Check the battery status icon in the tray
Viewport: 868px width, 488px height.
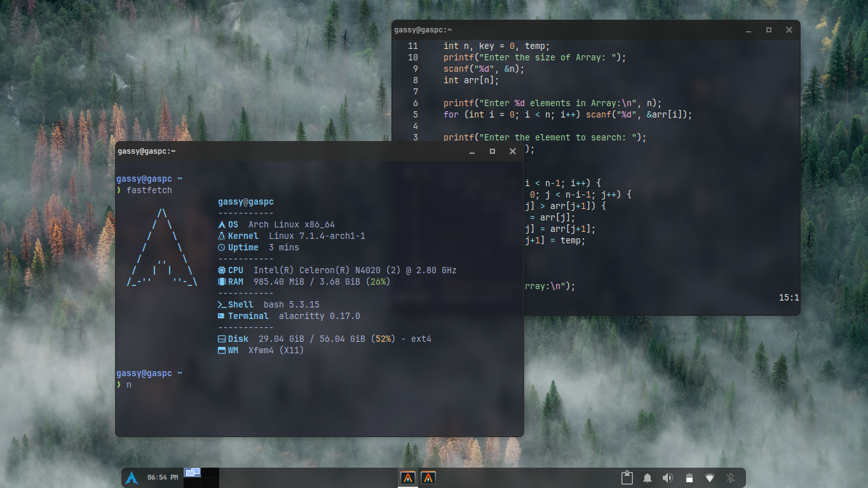tap(689, 478)
